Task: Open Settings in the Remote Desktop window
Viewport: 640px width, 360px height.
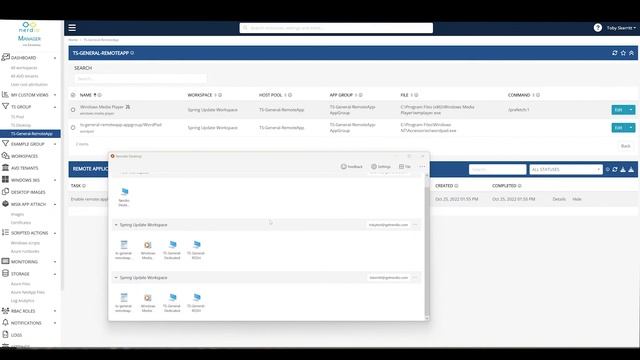Action: point(380,167)
